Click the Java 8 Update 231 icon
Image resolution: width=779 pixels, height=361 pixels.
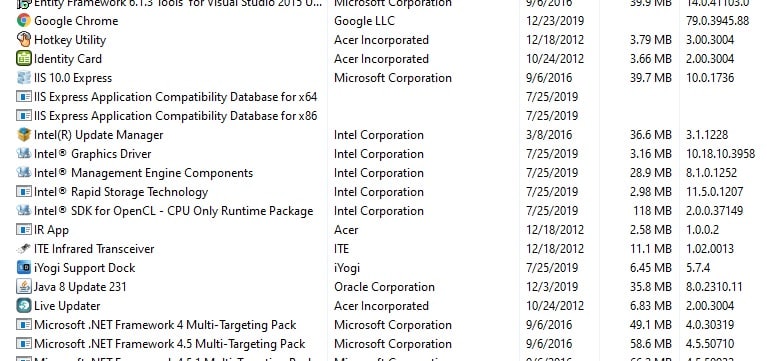[23, 287]
